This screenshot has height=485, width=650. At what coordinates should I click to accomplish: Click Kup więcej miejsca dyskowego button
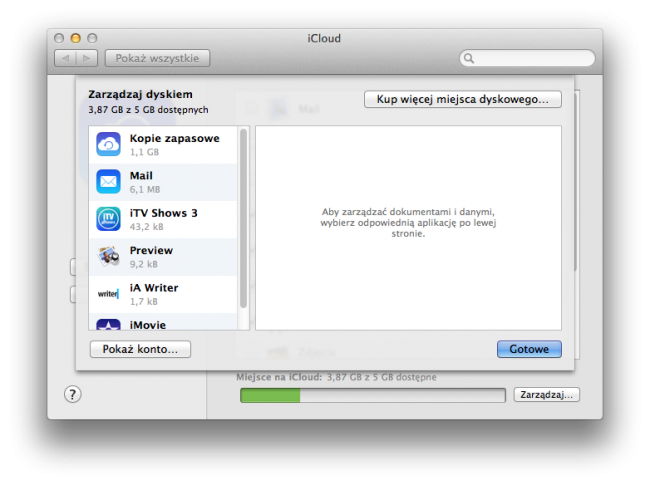coord(463,99)
